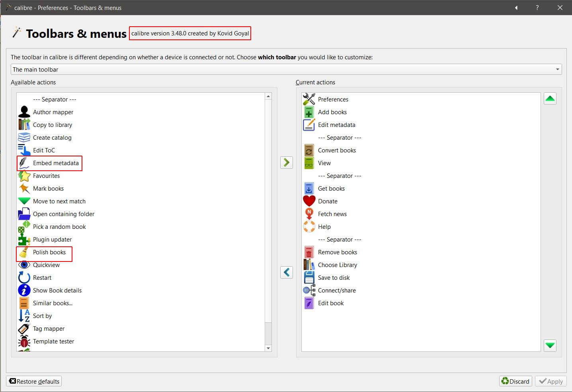Choose the Convert books icon

(x=309, y=150)
